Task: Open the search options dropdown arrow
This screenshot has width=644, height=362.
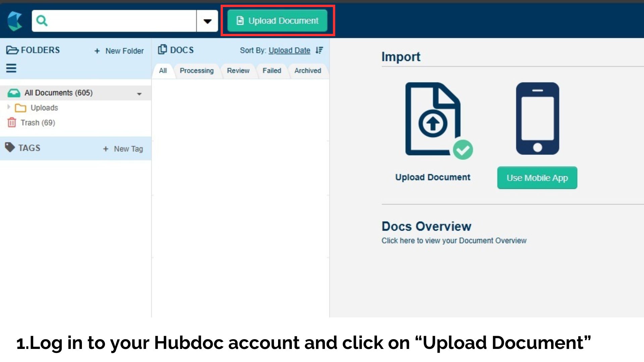Action: click(x=207, y=21)
